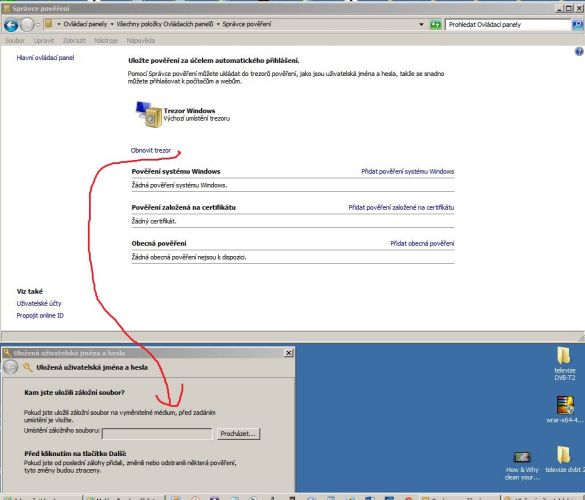This screenshot has height=500, width=585.
Task: Click the Správce pověření title bar icon
Action: [x=6, y=8]
